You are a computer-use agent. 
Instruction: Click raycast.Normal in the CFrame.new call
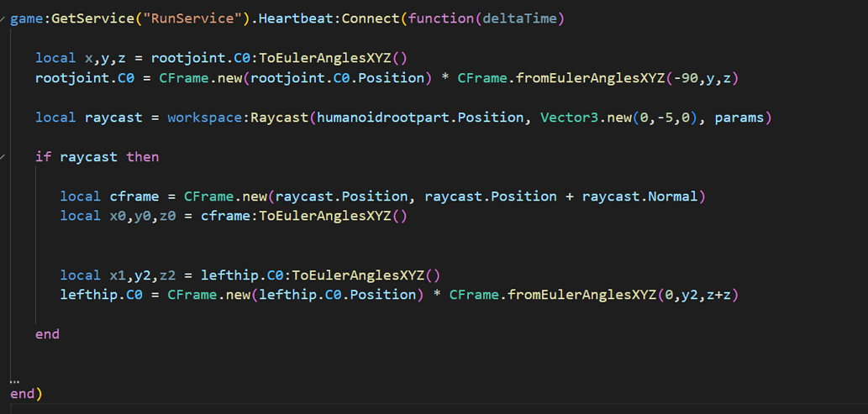(639, 196)
